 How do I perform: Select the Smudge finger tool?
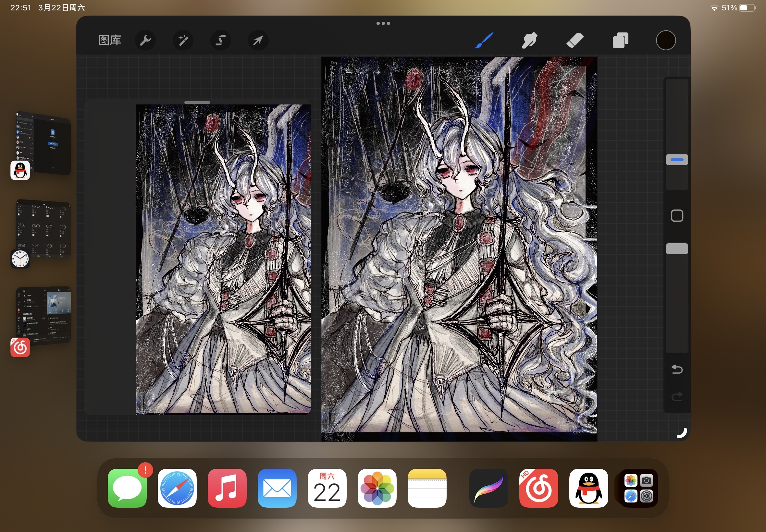tap(530, 41)
